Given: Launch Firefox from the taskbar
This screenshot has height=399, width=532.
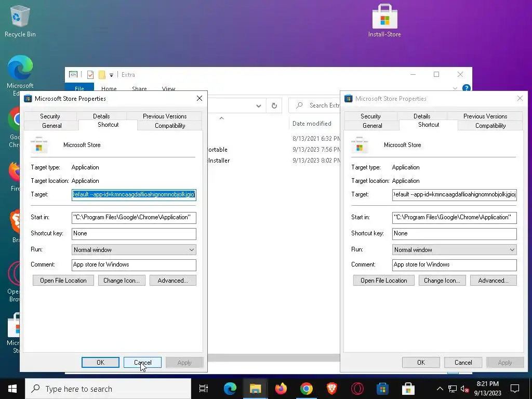Looking at the screenshot, I should click(281, 389).
